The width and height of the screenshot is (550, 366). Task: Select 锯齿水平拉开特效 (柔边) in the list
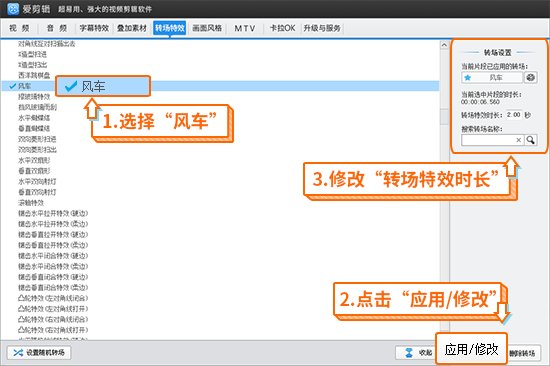click(53, 224)
